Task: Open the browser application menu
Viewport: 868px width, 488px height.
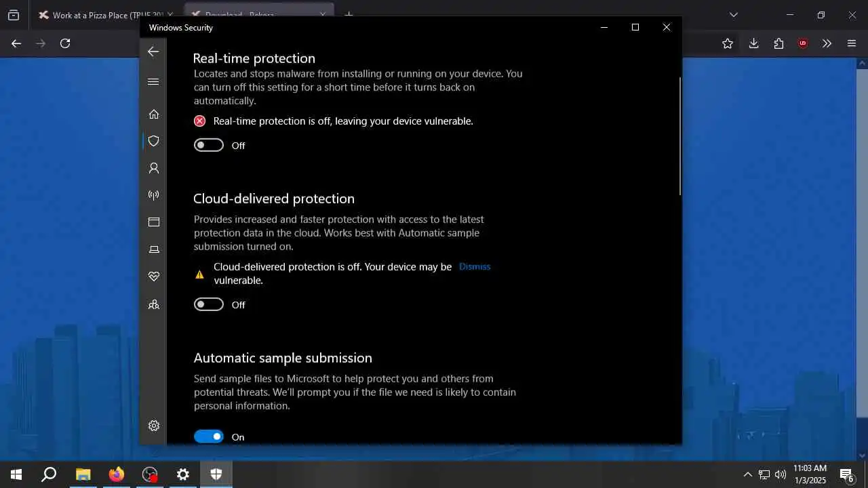Action: click(x=852, y=43)
